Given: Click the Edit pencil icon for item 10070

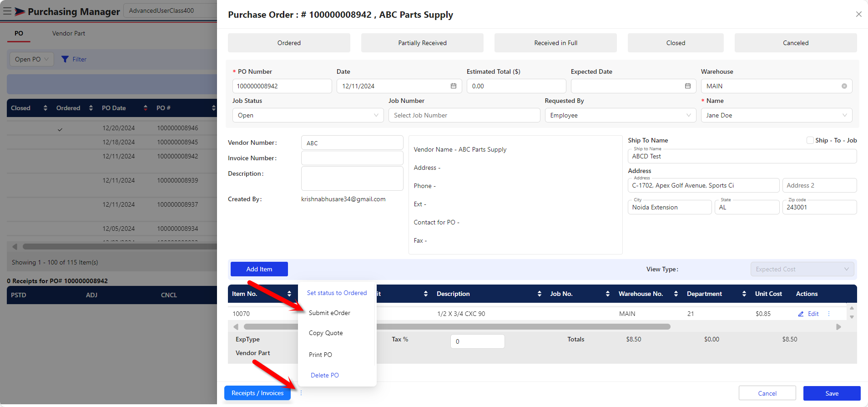Looking at the screenshot, I should (801, 314).
